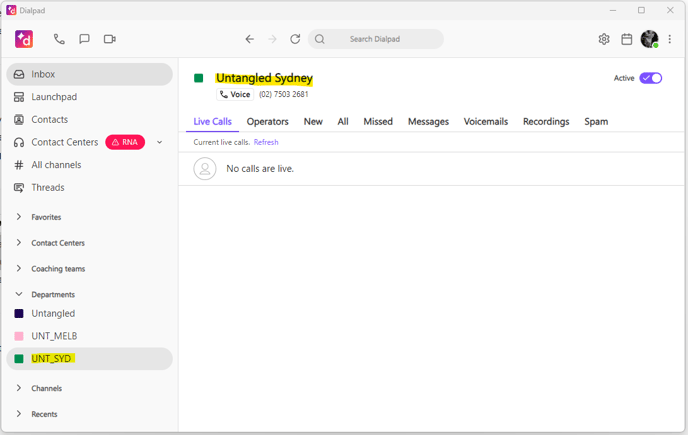Open the Spam tab

point(596,122)
